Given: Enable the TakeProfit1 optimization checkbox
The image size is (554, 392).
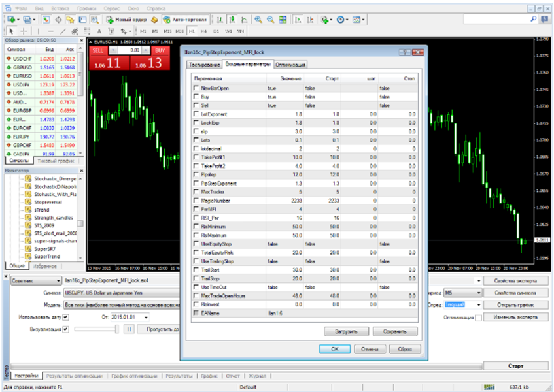Looking at the screenshot, I should tap(196, 157).
